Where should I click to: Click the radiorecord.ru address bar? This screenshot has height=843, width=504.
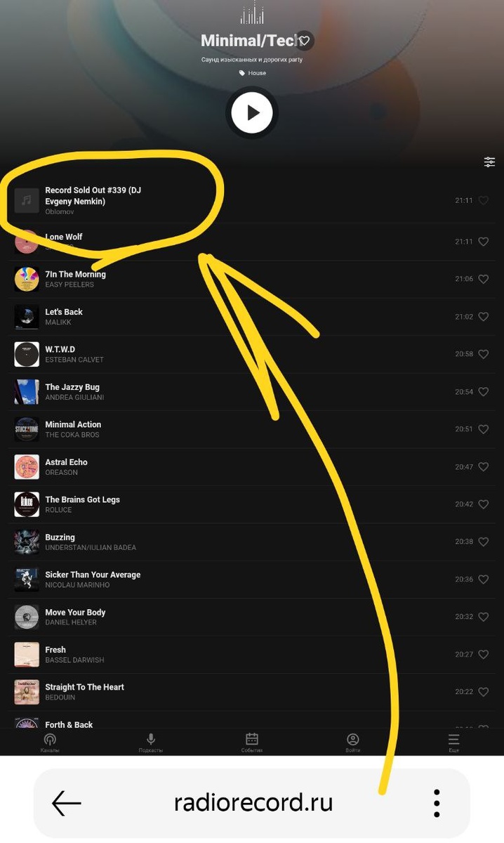click(x=253, y=803)
